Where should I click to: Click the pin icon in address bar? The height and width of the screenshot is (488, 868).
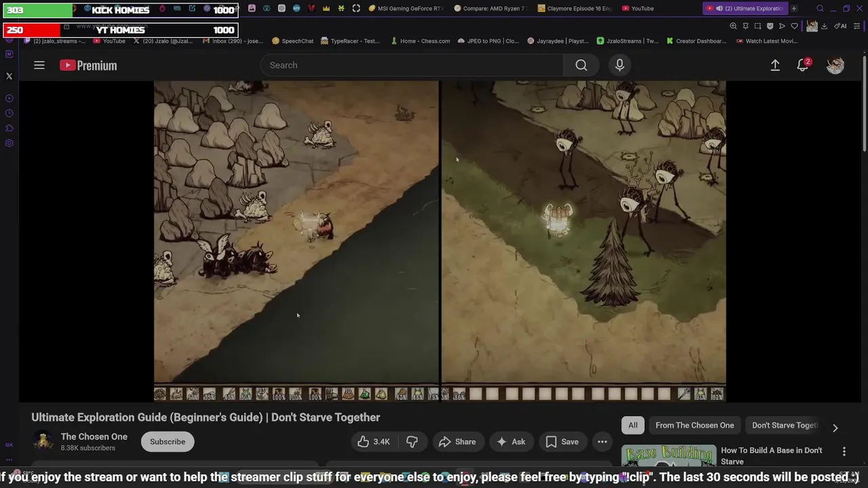pyautogui.click(x=745, y=26)
